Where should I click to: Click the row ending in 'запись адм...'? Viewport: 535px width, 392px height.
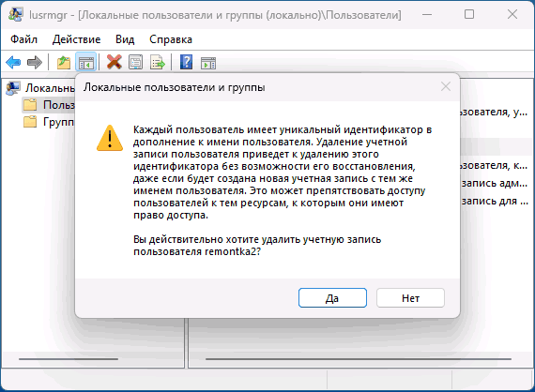(494, 184)
